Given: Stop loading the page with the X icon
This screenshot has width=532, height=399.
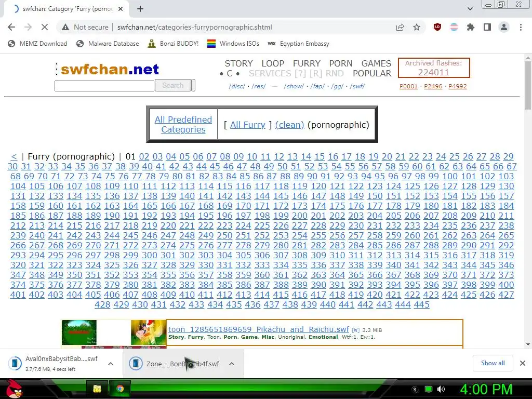Looking at the screenshot, I should (x=45, y=27).
